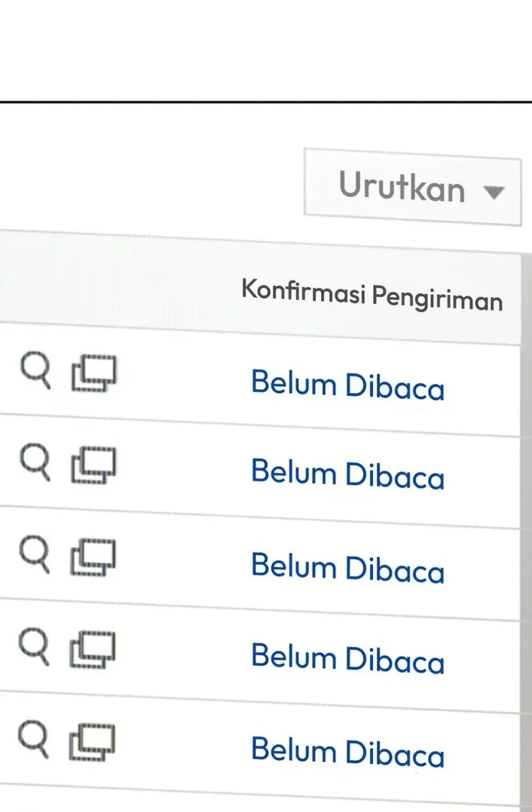The width and height of the screenshot is (532, 812).
Task: Open the third row's Belum Dibaca link
Action: click(348, 567)
